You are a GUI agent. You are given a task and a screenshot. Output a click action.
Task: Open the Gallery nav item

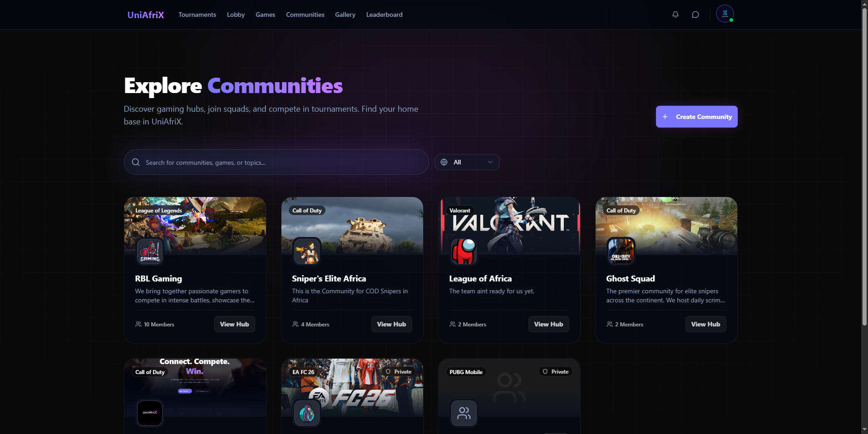(345, 15)
